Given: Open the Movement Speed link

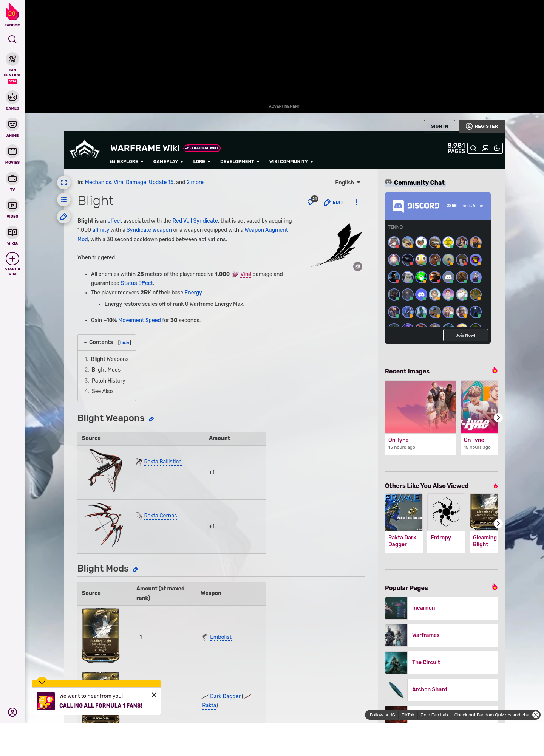Looking at the screenshot, I should point(139,320).
